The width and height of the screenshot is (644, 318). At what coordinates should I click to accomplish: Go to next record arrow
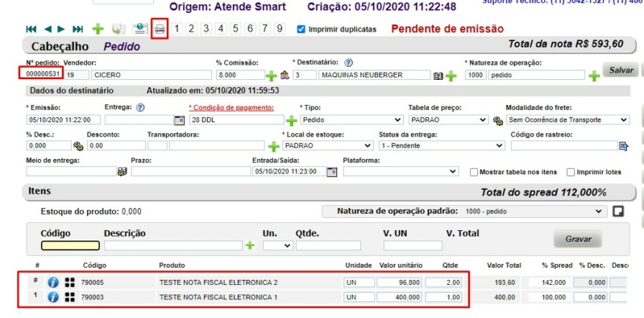coord(61,29)
